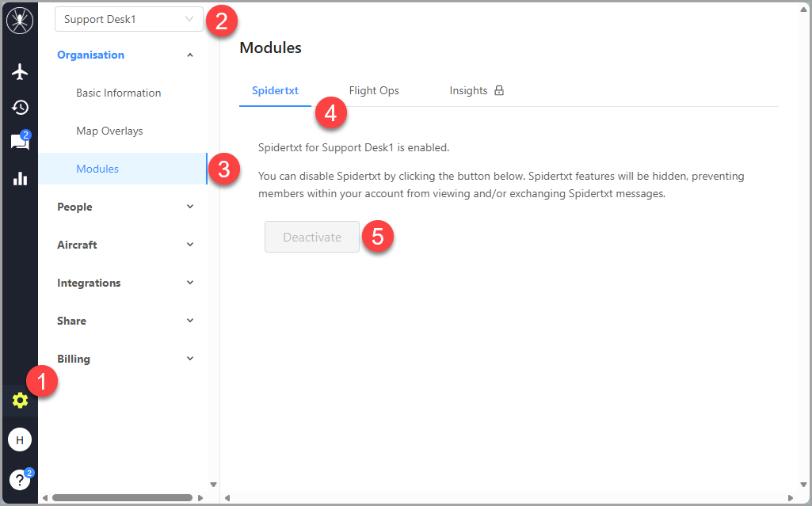Open Map Overlays in the sidebar
The height and width of the screenshot is (506, 812).
(x=109, y=131)
